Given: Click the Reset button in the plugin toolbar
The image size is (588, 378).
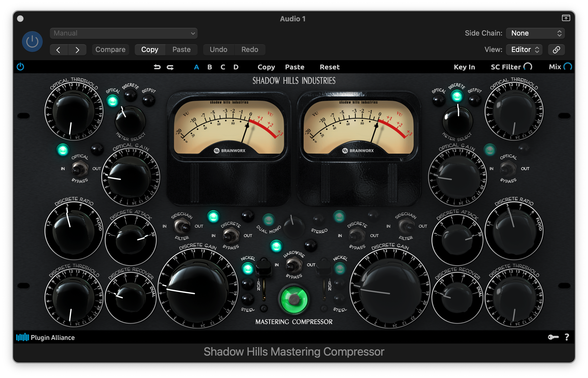Looking at the screenshot, I should (329, 67).
